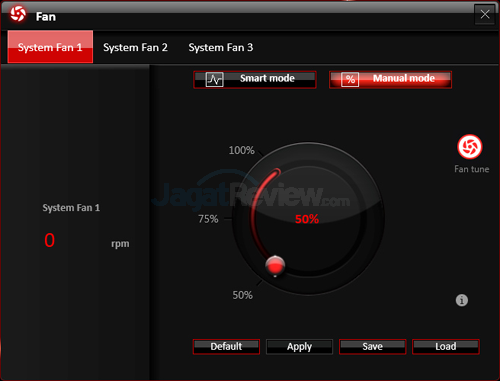Switch to System Fan 2 tab

click(135, 47)
